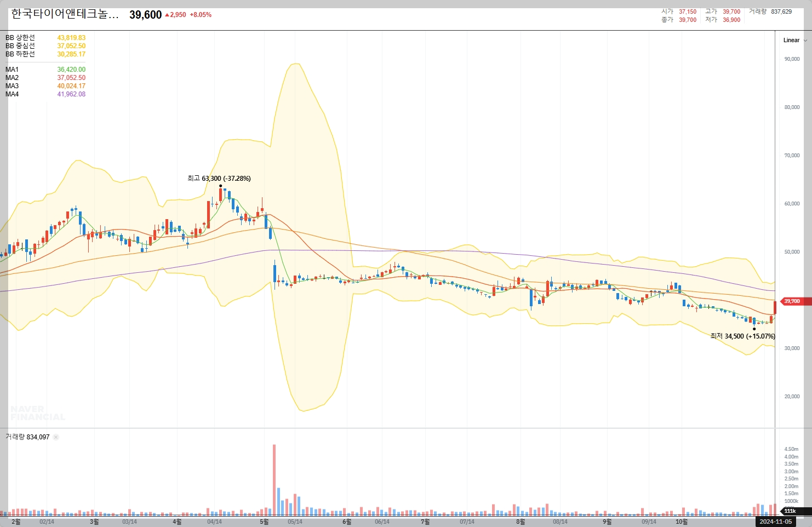
Task: Select the BB 하한선 legend label
Action: 20,54
